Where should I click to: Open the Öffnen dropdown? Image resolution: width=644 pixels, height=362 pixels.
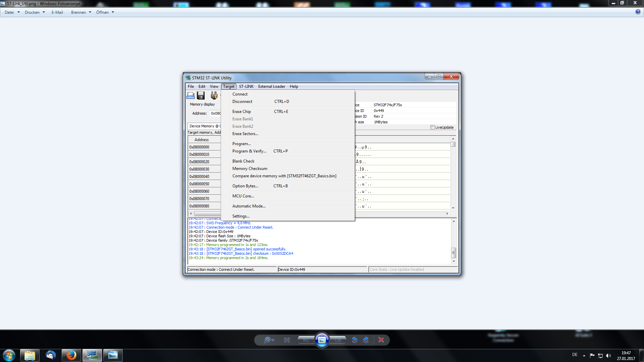(105, 12)
